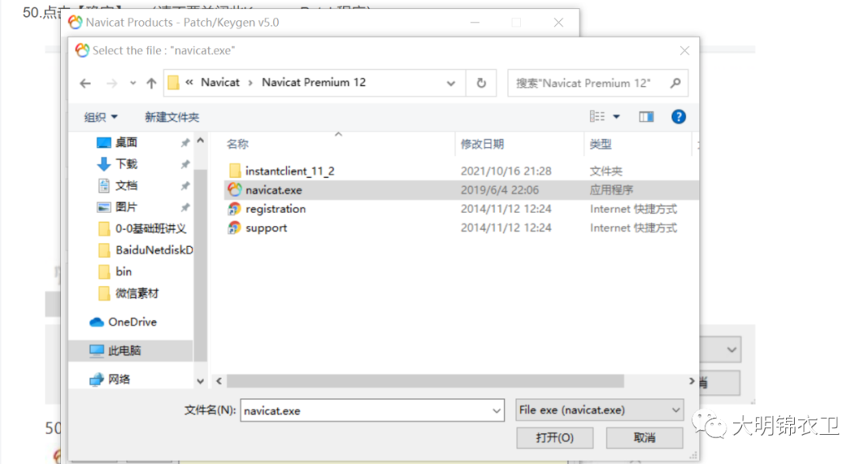Refresh the Navicat Premium 12 folder
868x464 pixels.
[x=481, y=83]
